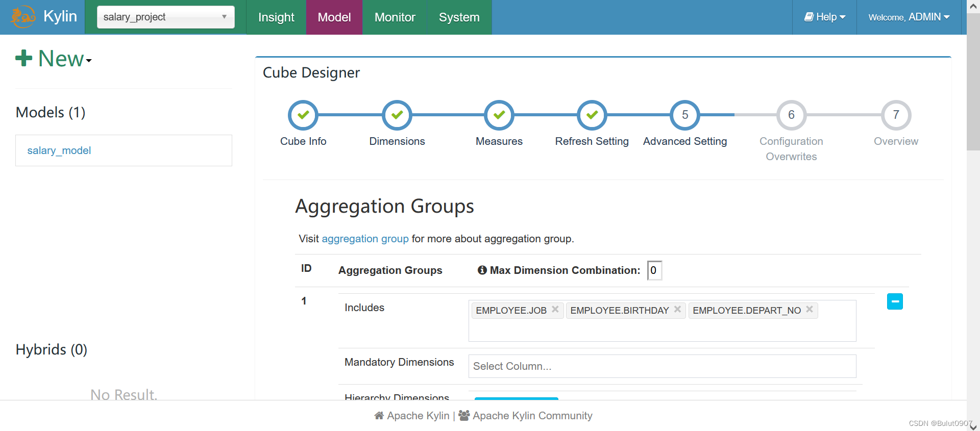Screen dimensions: 980x431
Task: Click the Kylin logo icon
Action: [23, 17]
